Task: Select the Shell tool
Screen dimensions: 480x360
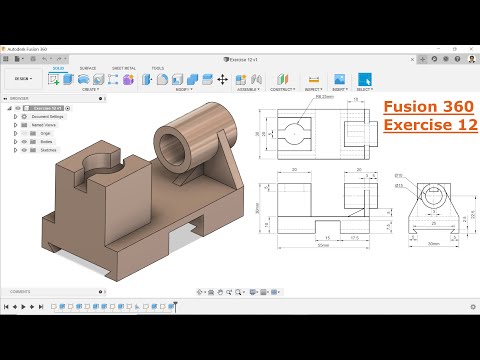Action: [177, 79]
